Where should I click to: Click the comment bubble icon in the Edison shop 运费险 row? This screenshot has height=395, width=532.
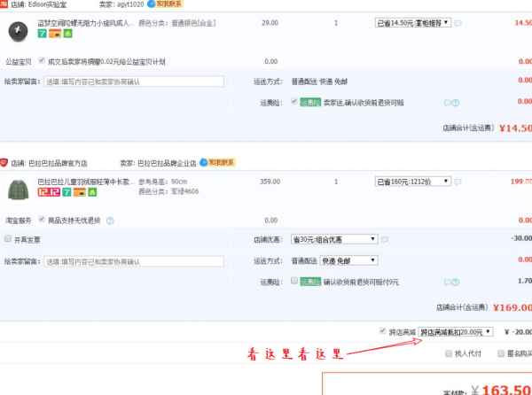click(x=448, y=103)
